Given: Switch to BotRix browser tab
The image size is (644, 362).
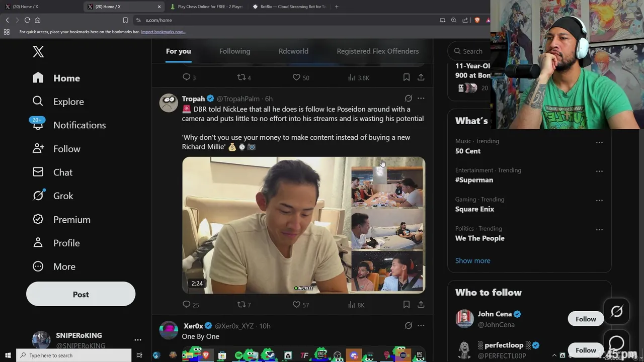Looking at the screenshot, I should tap(289, 7).
